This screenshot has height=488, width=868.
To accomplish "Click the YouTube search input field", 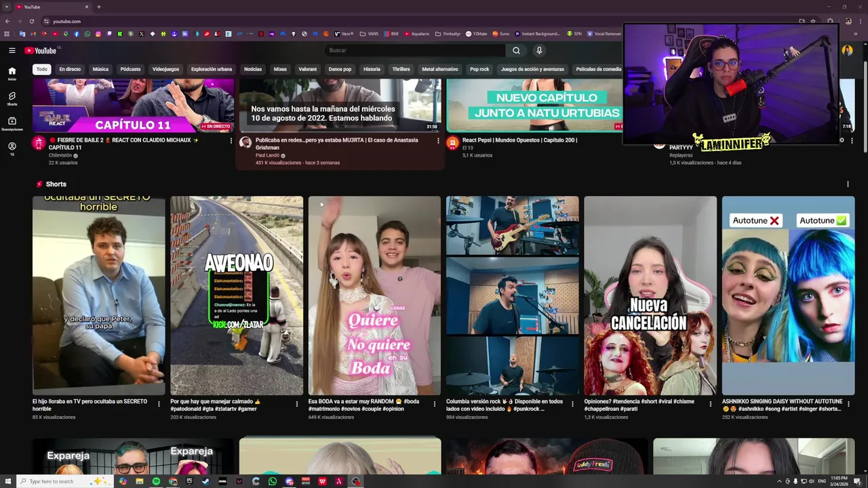I will click(415, 50).
